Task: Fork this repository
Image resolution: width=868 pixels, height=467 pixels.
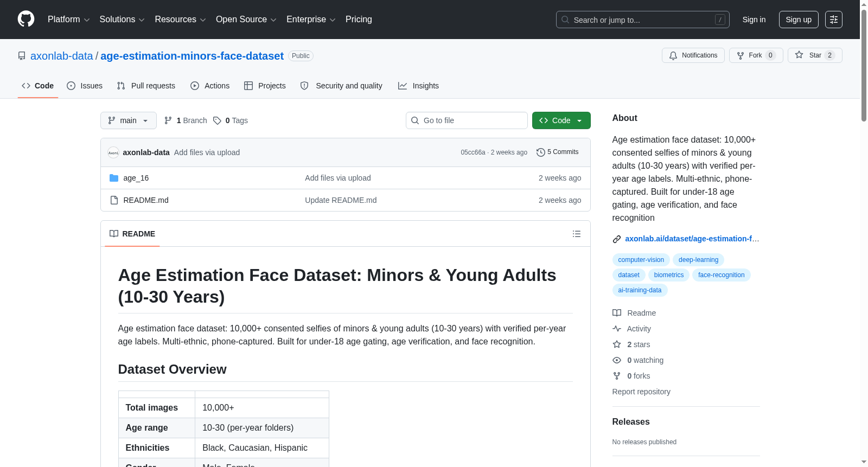Action: coord(756,55)
